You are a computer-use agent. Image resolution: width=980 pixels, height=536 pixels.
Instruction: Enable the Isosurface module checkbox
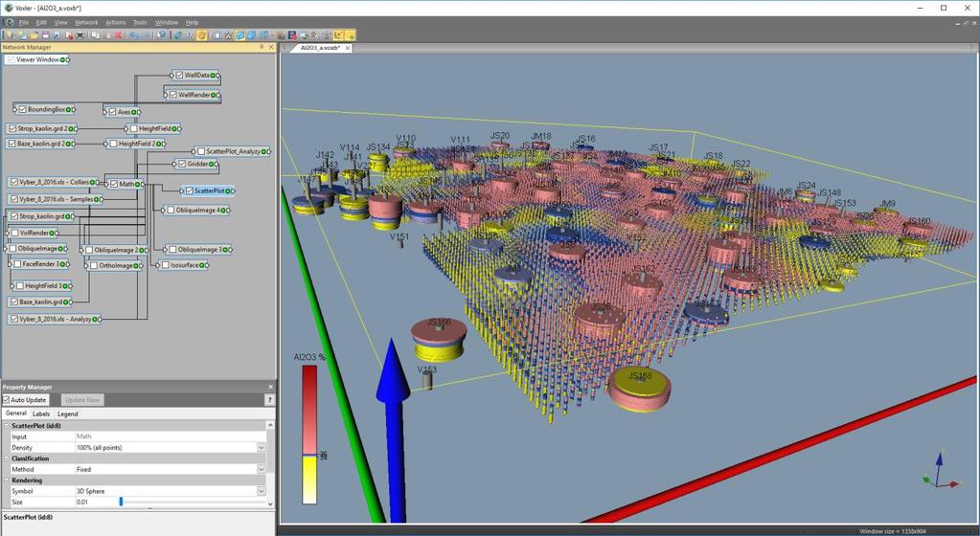click(x=165, y=265)
